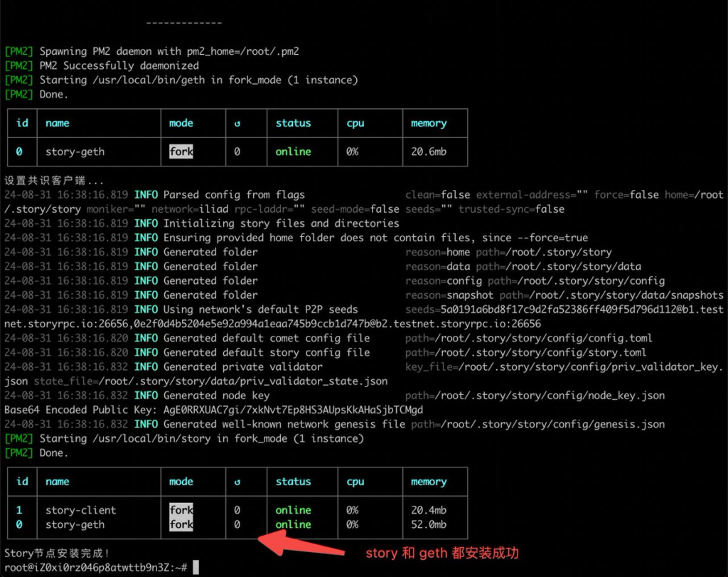Screen dimensions: 728x577
Task: Click 'Using network's default P2P seeds' message
Action: coord(260,309)
